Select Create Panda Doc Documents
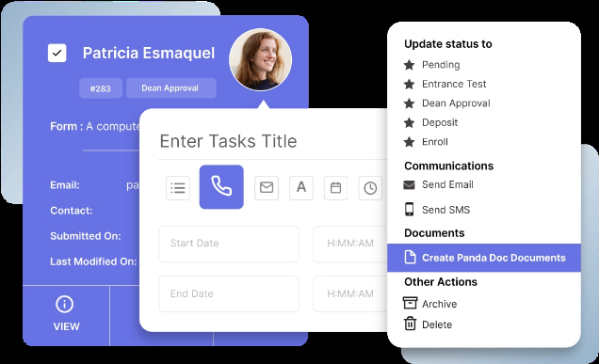 (x=484, y=258)
